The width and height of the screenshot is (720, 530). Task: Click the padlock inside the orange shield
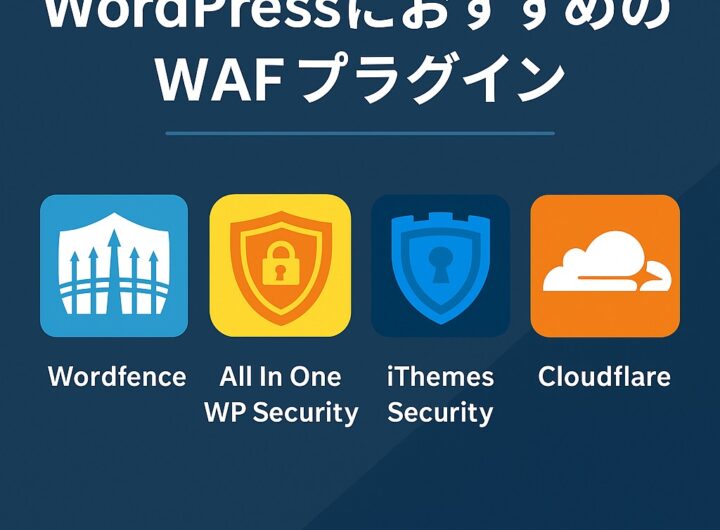281,265
